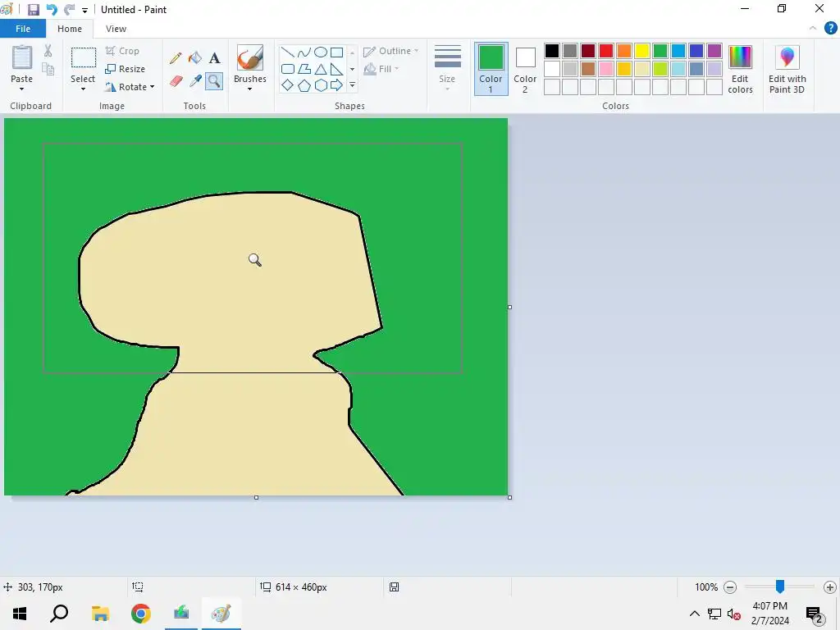This screenshot has width=840, height=630.
Task: Zoom out with the minus button
Action: [729, 587]
